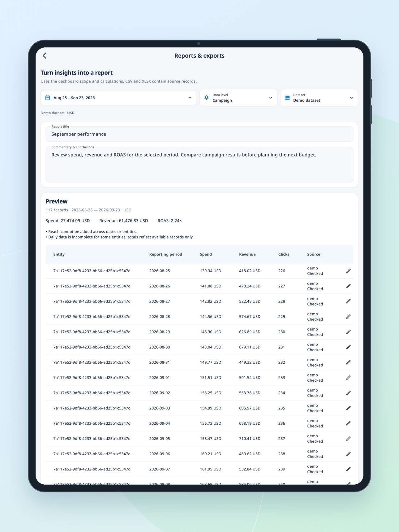Screen dimensions: 399x532
Task: Open the Data level Campaign dropdown
Action: 238,98
